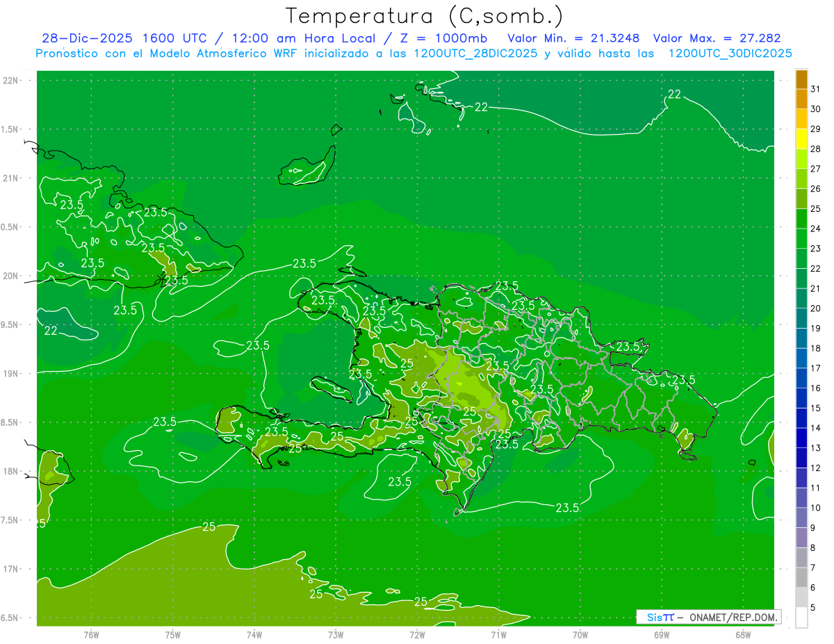Click the 70W longitude axis label
The image size is (834, 644).
(580, 635)
